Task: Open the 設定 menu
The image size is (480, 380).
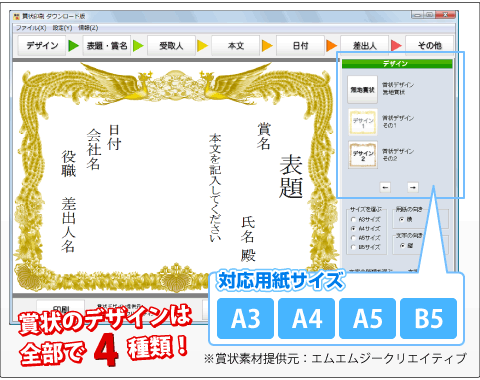Action: [62, 28]
